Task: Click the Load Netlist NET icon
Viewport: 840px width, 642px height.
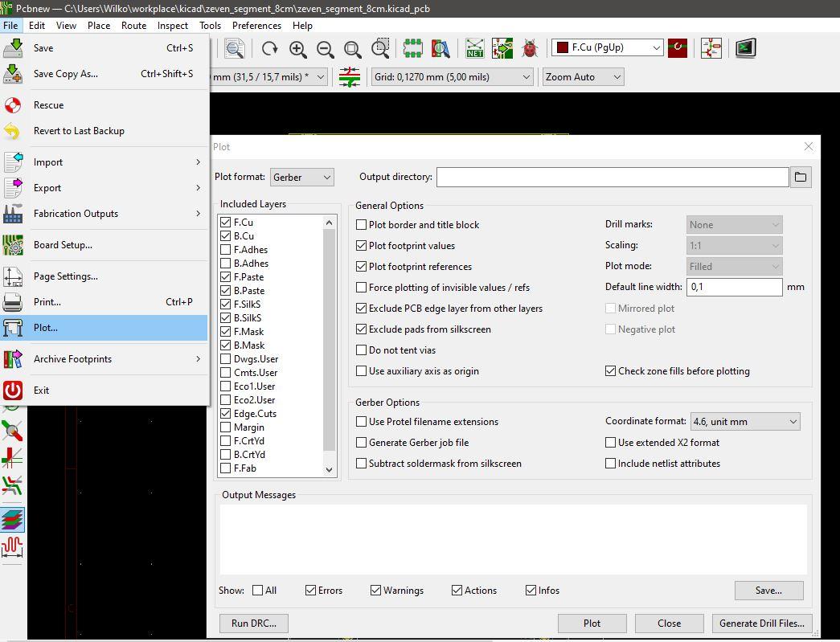Action: coord(475,49)
